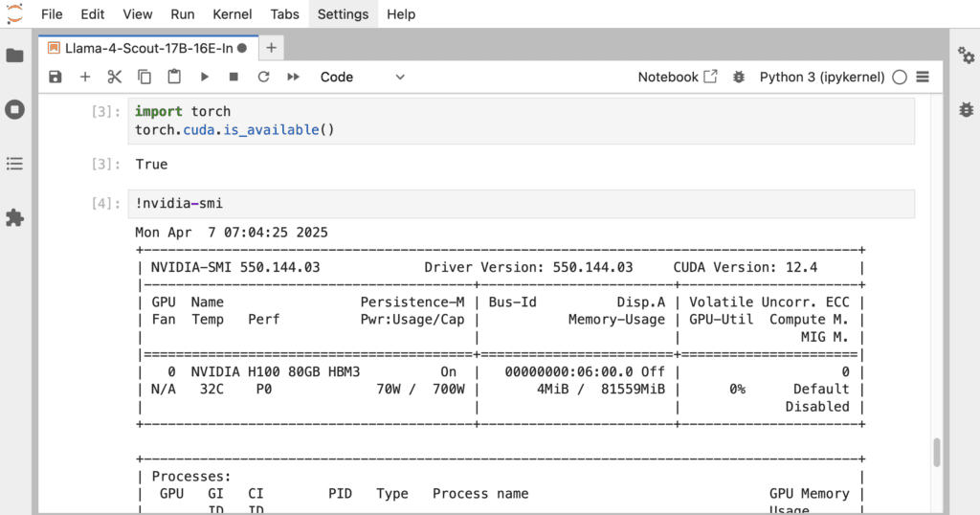Click the notebook vertical scrollbar thumb
980x515 pixels.
point(936,453)
